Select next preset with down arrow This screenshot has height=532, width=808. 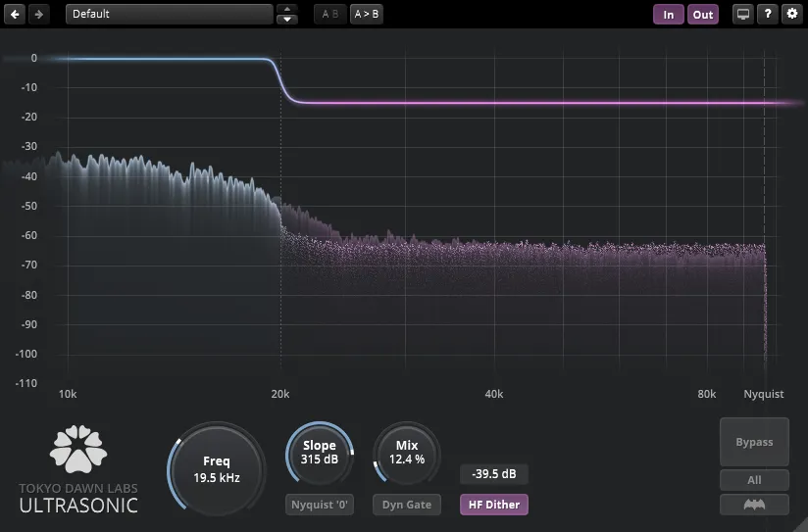pos(287,20)
